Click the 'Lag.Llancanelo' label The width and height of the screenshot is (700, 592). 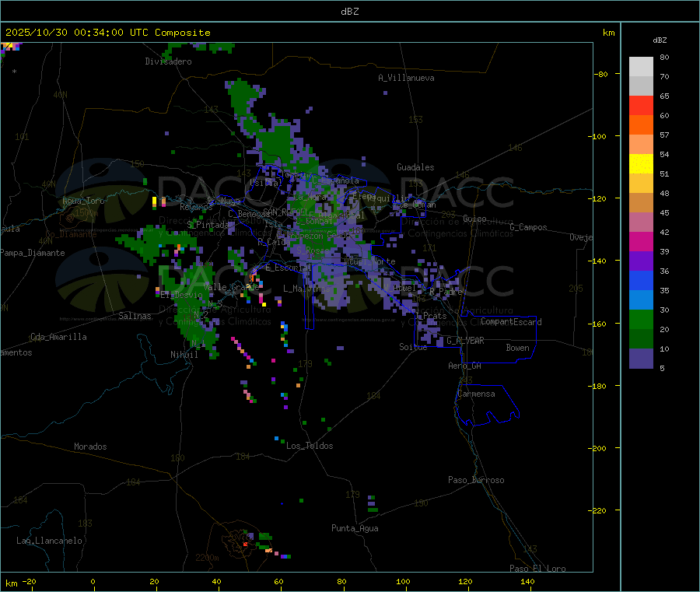49,541
